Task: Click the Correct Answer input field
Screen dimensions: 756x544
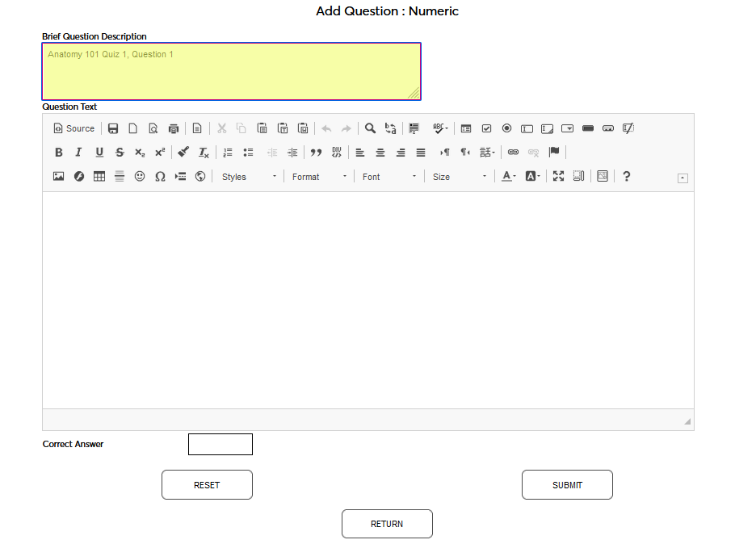Action: pos(220,444)
